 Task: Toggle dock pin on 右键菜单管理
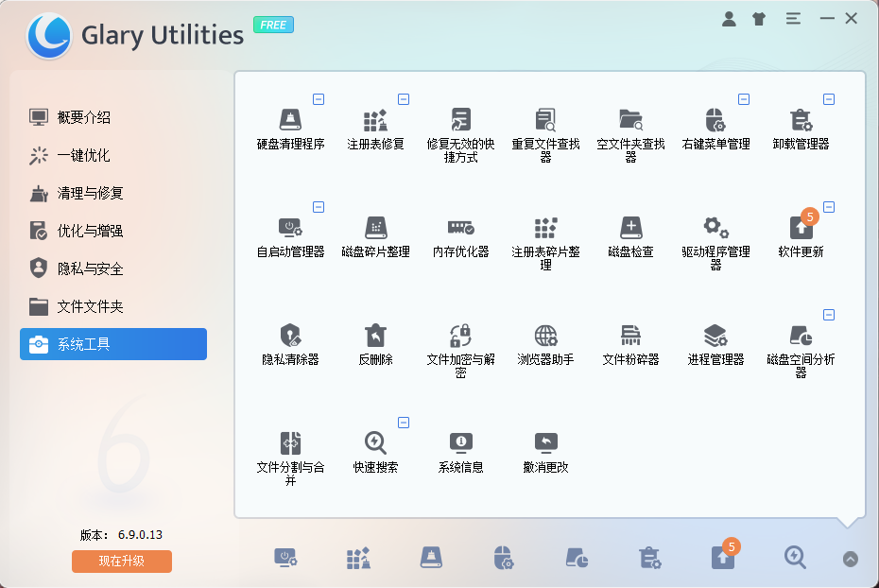744,99
